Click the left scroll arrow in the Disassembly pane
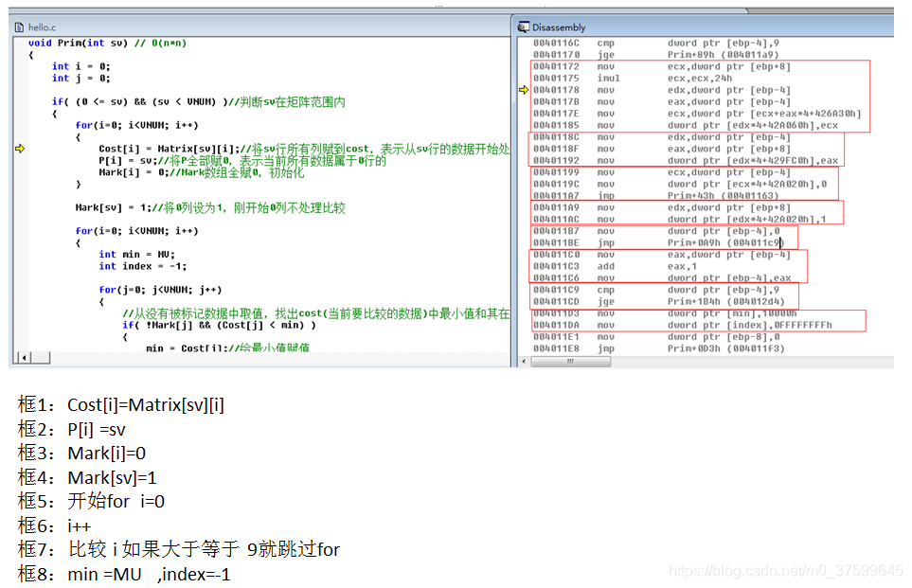The height and width of the screenshot is (588, 912). [524, 362]
